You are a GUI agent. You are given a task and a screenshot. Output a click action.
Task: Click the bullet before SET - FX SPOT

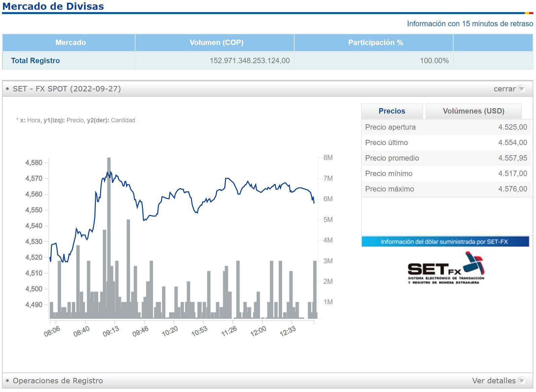click(x=7, y=89)
